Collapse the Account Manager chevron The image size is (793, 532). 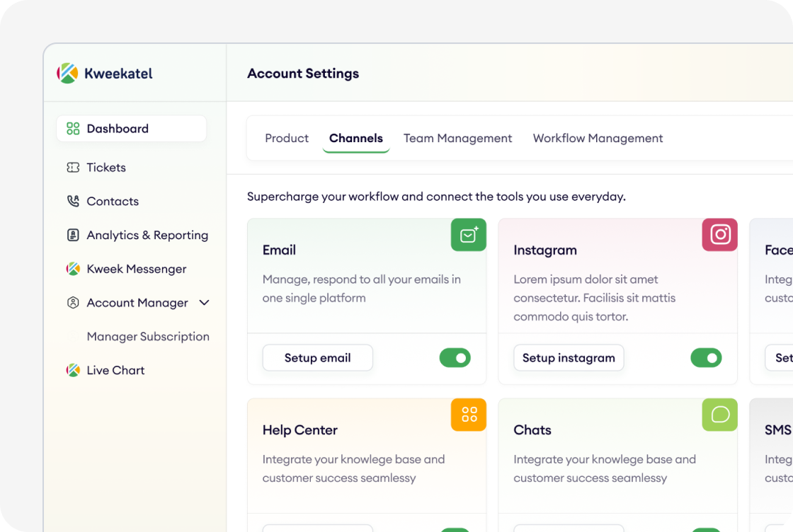pos(205,303)
